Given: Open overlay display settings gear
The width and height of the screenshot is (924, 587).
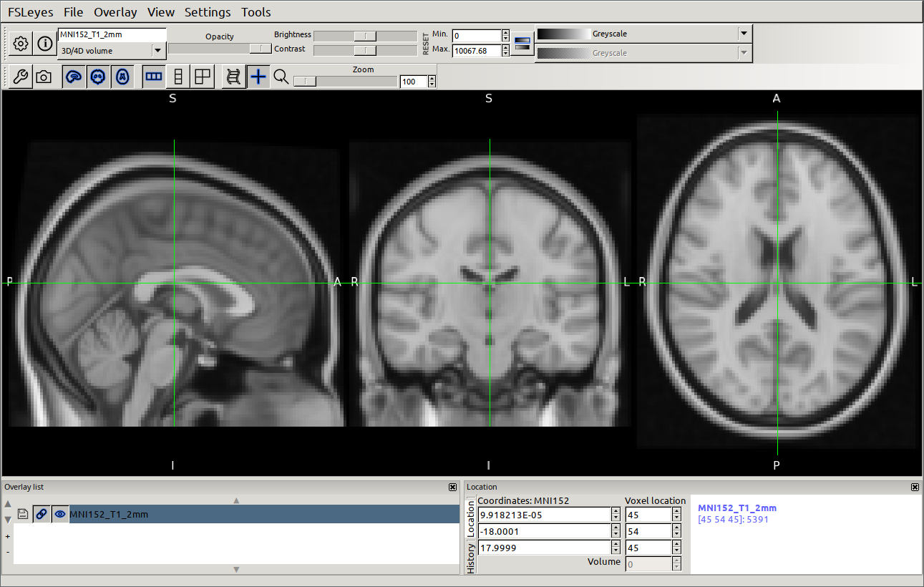Looking at the screenshot, I should point(21,44).
